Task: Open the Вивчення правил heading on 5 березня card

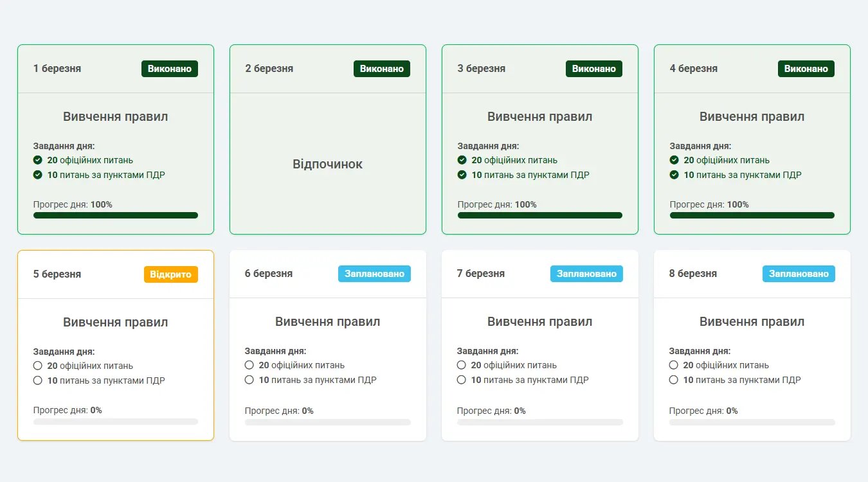Action: click(116, 322)
